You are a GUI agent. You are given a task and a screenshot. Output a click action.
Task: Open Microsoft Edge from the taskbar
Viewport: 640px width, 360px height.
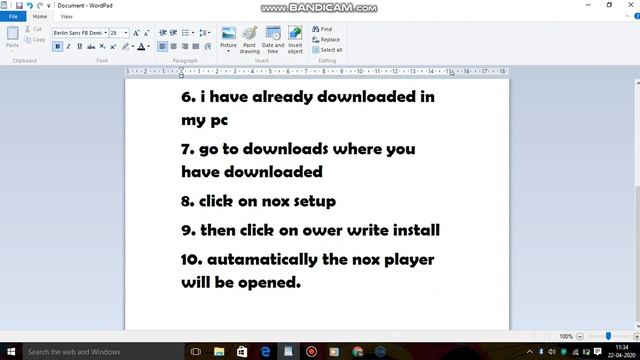[265, 351]
